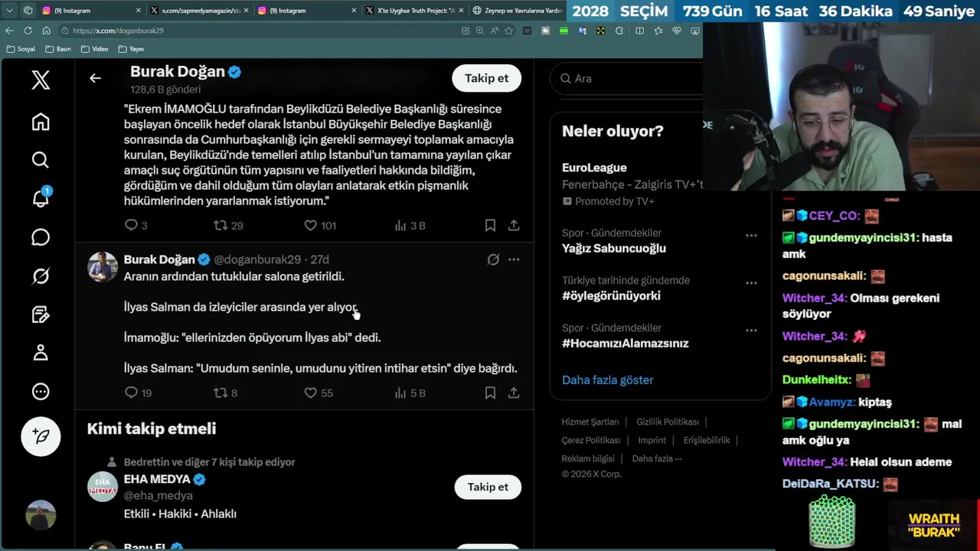Image resolution: width=980 pixels, height=551 pixels.
Task: Share the İlyas Salman post
Action: (x=514, y=393)
